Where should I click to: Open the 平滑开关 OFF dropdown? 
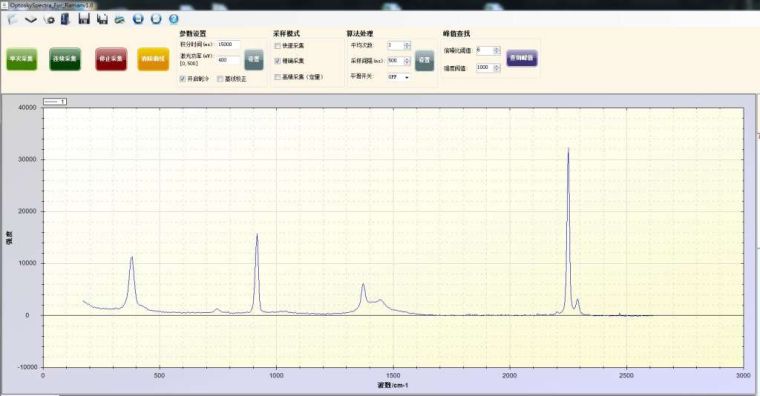click(x=398, y=77)
